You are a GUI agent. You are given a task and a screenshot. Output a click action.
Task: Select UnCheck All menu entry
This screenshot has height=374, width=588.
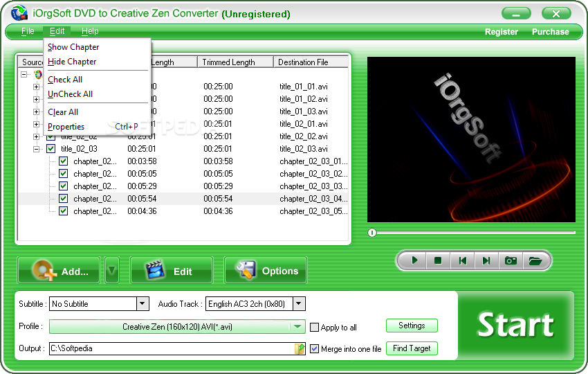pos(70,94)
